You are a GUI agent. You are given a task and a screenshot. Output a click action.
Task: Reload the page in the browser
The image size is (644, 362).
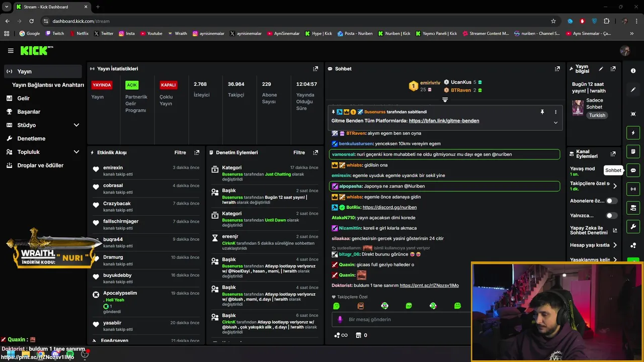click(31, 21)
